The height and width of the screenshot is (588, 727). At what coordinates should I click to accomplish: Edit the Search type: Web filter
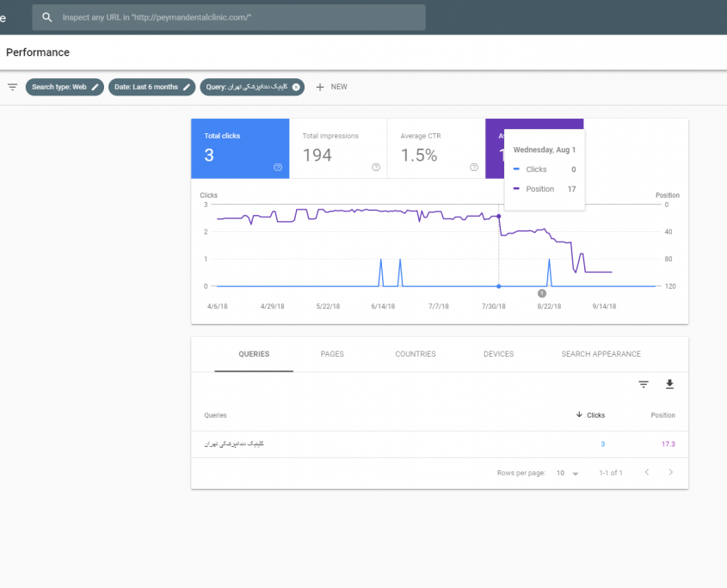point(95,87)
